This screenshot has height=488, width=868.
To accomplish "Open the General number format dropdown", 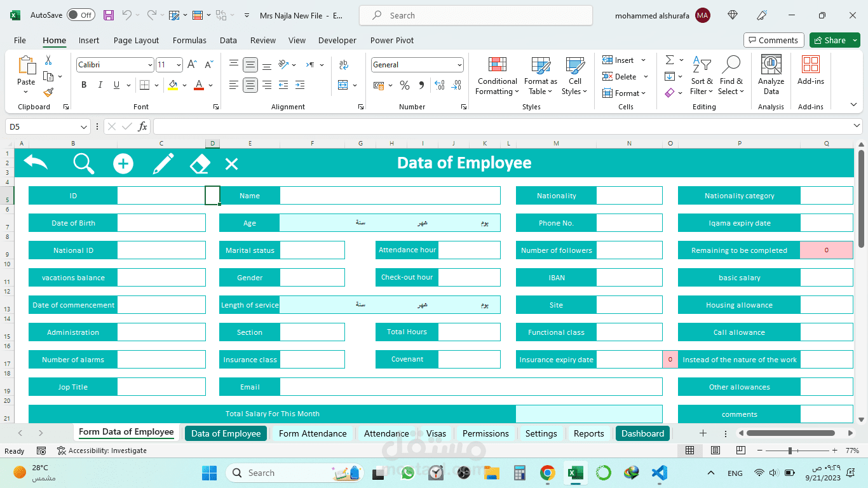I will coord(459,65).
